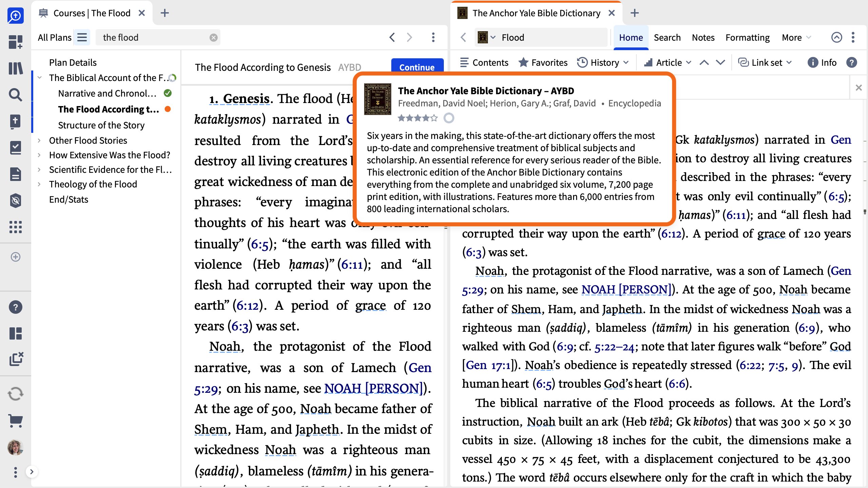Switch to the Home toolbar tab
868x488 pixels.
click(631, 37)
